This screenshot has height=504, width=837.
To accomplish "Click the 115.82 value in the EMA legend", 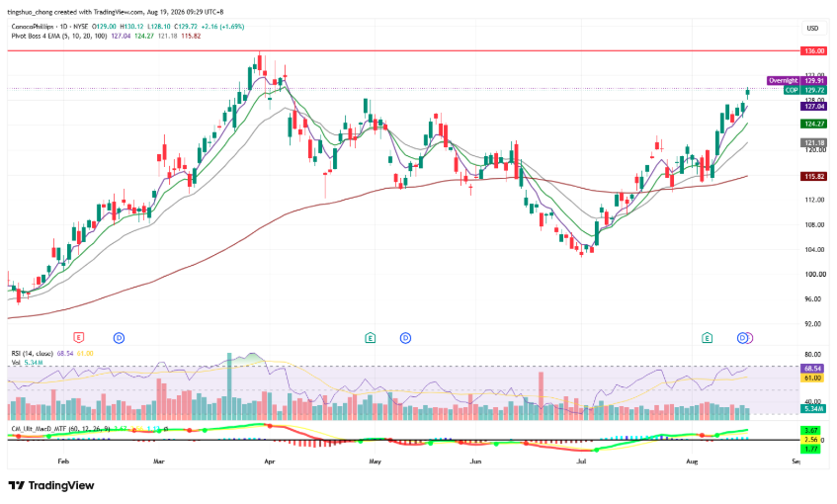I will pyautogui.click(x=191, y=36).
